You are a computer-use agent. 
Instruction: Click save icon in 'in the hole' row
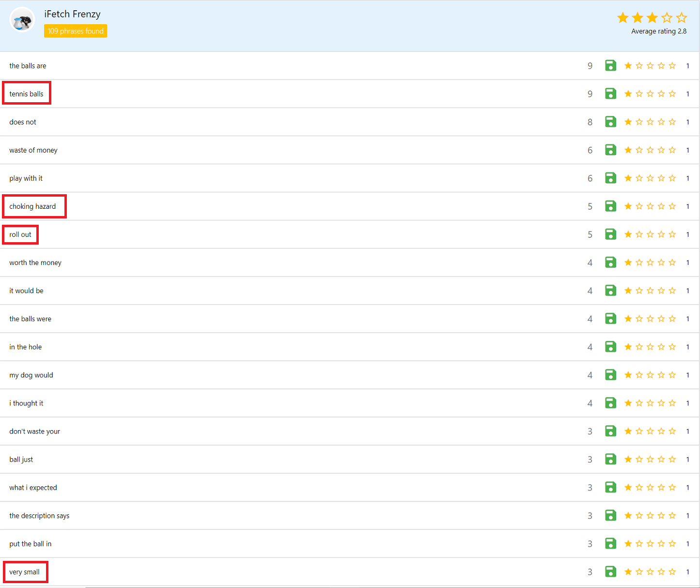[x=610, y=346]
